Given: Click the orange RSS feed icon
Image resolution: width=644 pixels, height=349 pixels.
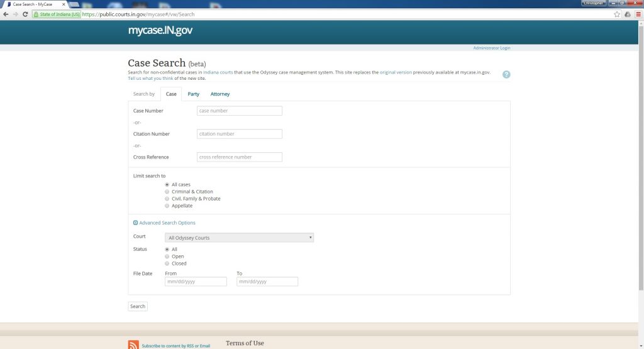Looking at the screenshot, I should [x=133, y=345].
